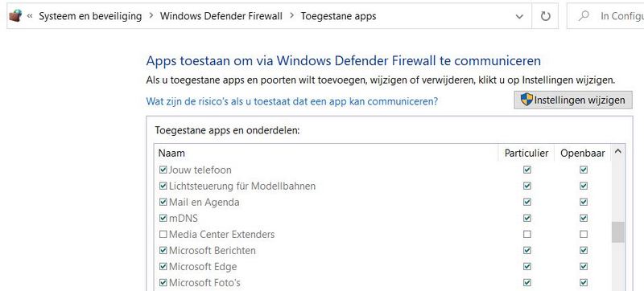The width and height of the screenshot is (644, 291).
Task: Go to Windows Defender Firewall breadcrumb
Action: [x=221, y=16]
